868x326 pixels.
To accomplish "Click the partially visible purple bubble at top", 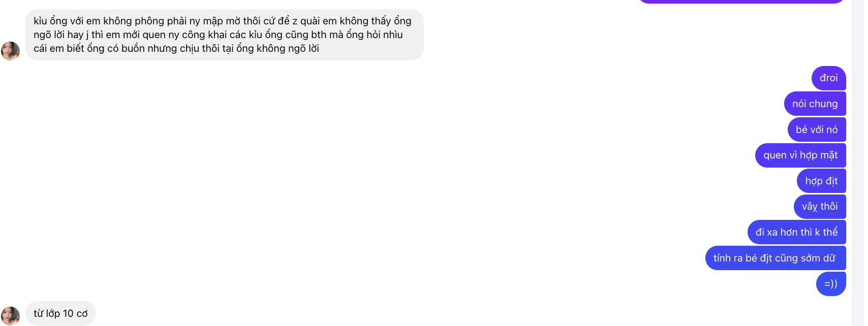I will [741, 2].
